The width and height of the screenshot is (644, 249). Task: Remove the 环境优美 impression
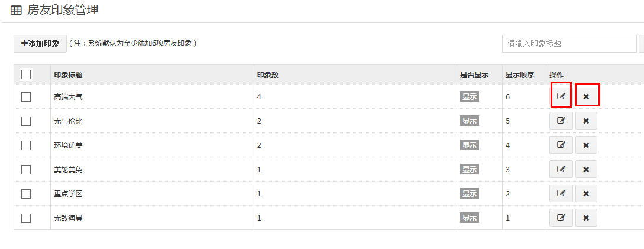point(586,145)
